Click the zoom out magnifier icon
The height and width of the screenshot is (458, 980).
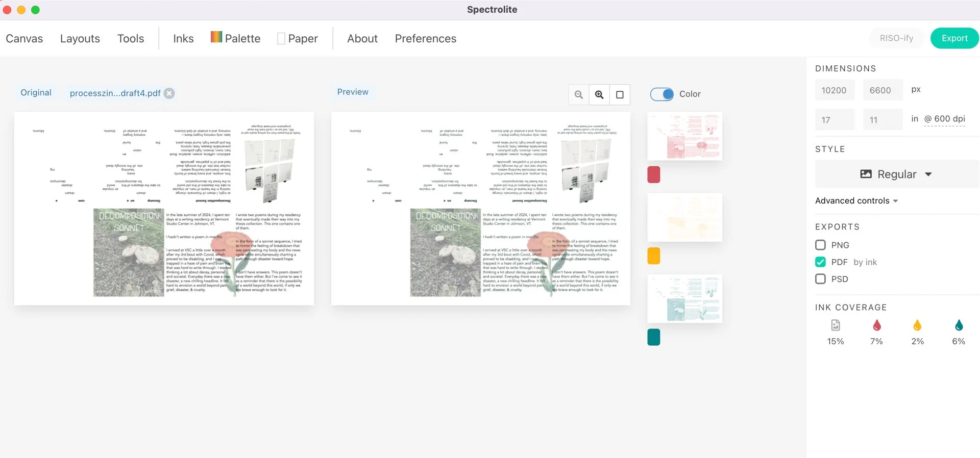579,95
